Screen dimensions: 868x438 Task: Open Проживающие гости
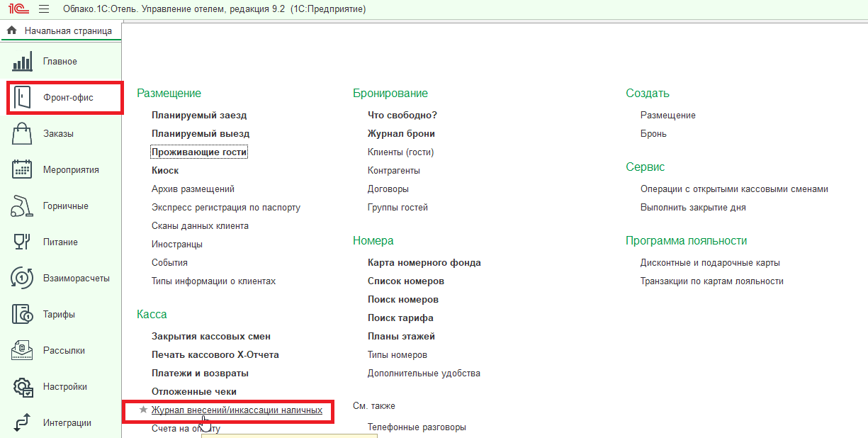coord(199,152)
